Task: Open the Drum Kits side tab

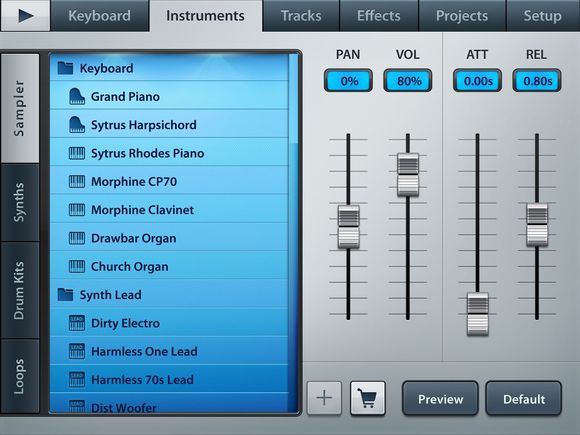Action: 20,290
